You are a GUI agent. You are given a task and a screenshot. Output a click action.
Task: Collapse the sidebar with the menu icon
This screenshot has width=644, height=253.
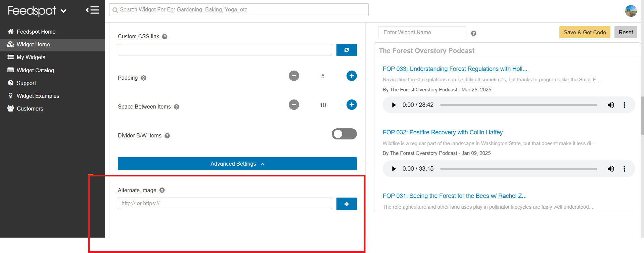[x=92, y=10]
